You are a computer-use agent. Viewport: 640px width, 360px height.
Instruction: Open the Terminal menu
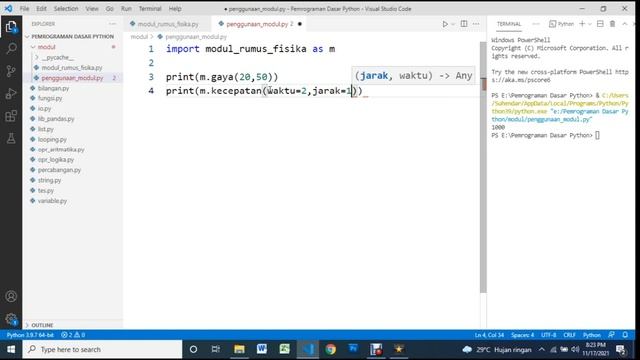click(150, 9)
